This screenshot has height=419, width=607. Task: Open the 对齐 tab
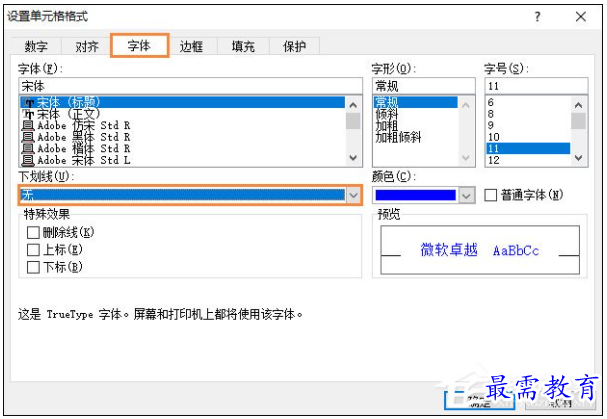(87, 46)
